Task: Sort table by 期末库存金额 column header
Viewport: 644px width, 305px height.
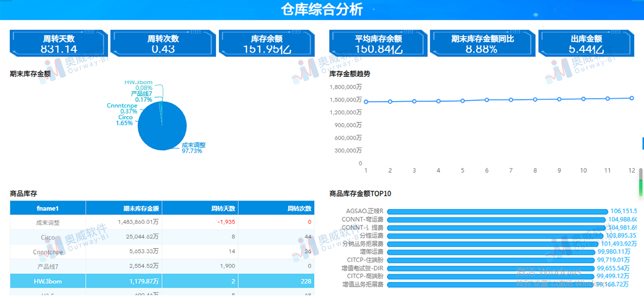Action: (x=124, y=208)
